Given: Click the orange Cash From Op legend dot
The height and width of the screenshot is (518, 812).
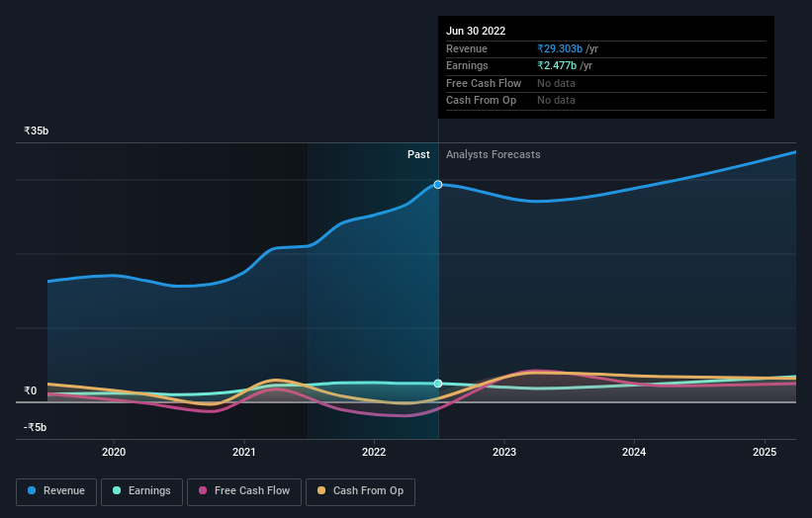Looking at the screenshot, I should [x=321, y=490].
